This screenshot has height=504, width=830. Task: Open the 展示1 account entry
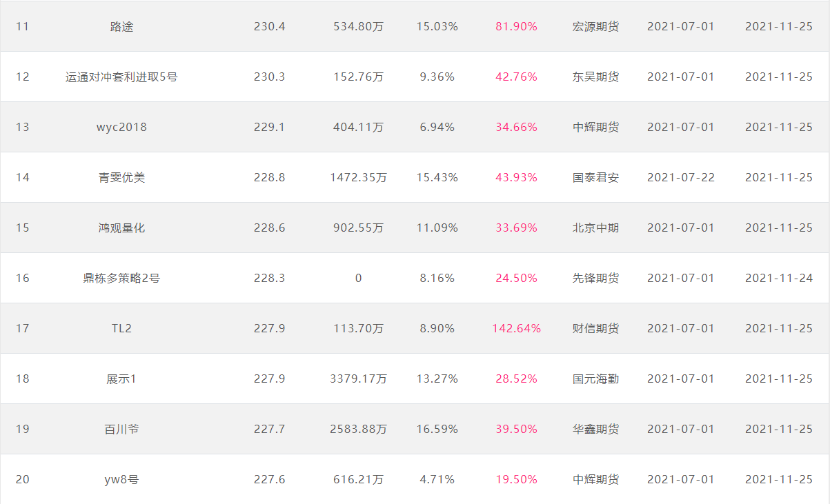coord(121,379)
